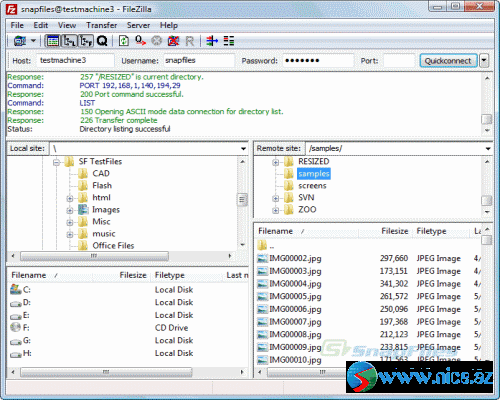This screenshot has width=500, height=400.
Task: Refresh the file and folder lists
Action: point(124,41)
